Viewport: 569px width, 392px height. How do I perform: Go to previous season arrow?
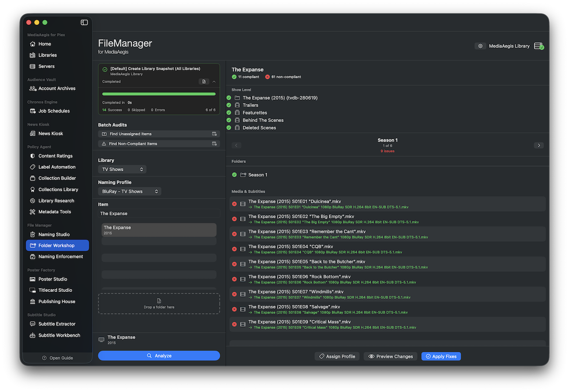click(236, 145)
